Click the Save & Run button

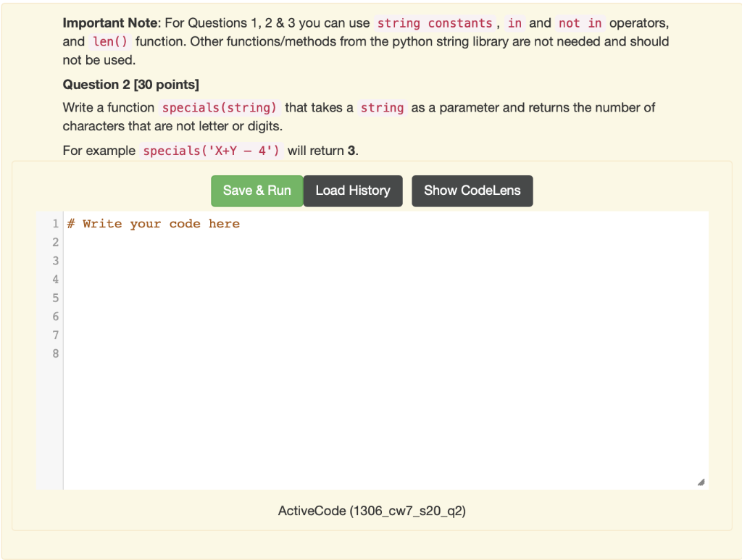257,191
